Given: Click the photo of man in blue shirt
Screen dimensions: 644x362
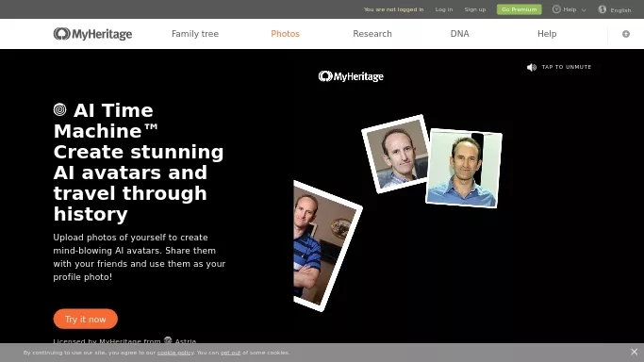Looking at the screenshot, I should pyautogui.click(x=464, y=169).
